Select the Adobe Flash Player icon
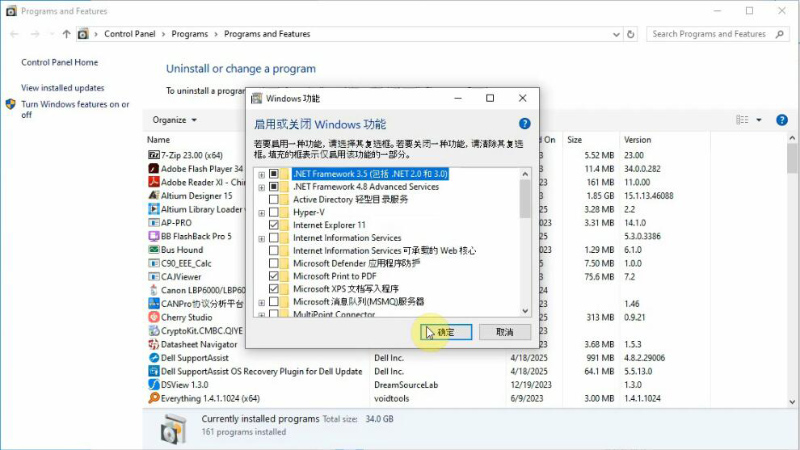This screenshot has height=450, width=800. coord(154,168)
